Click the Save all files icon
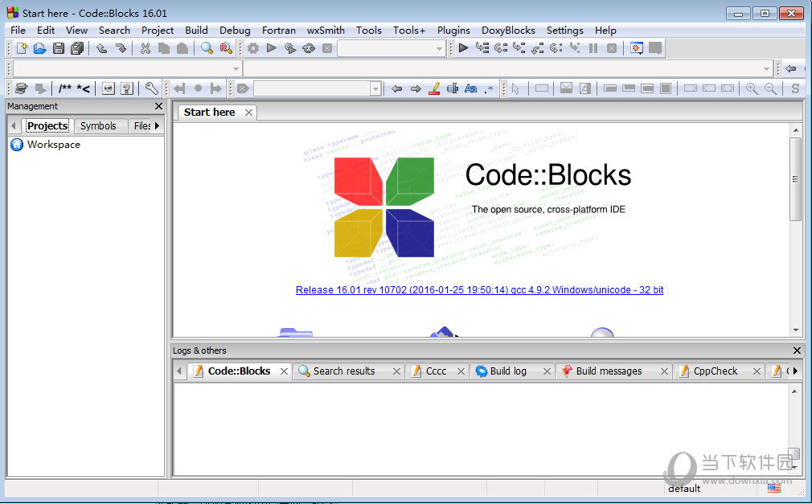 click(77, 48)
